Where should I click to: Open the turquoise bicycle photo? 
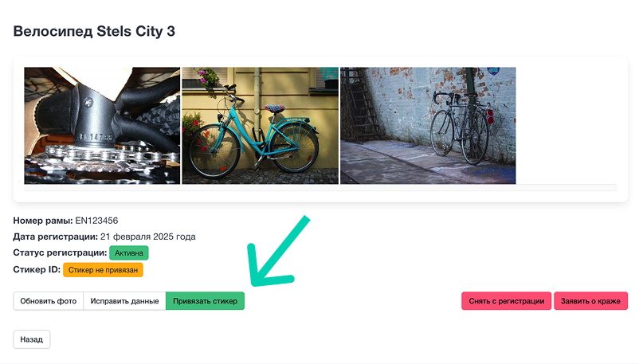click(261, 126)
